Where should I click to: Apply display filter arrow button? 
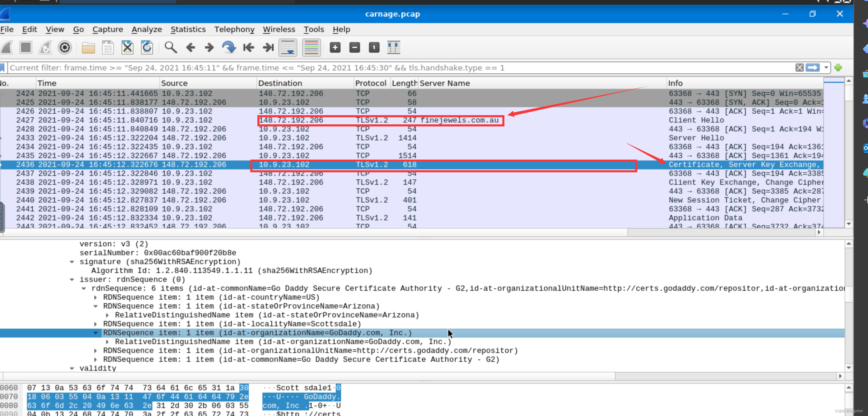(x=812, y=68)
